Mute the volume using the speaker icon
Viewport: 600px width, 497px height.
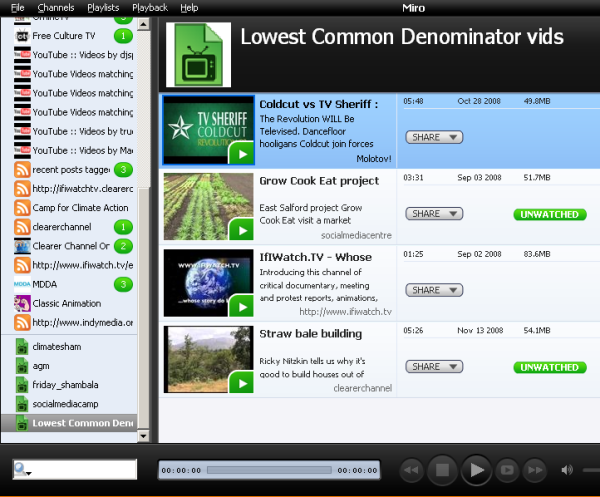568,470
